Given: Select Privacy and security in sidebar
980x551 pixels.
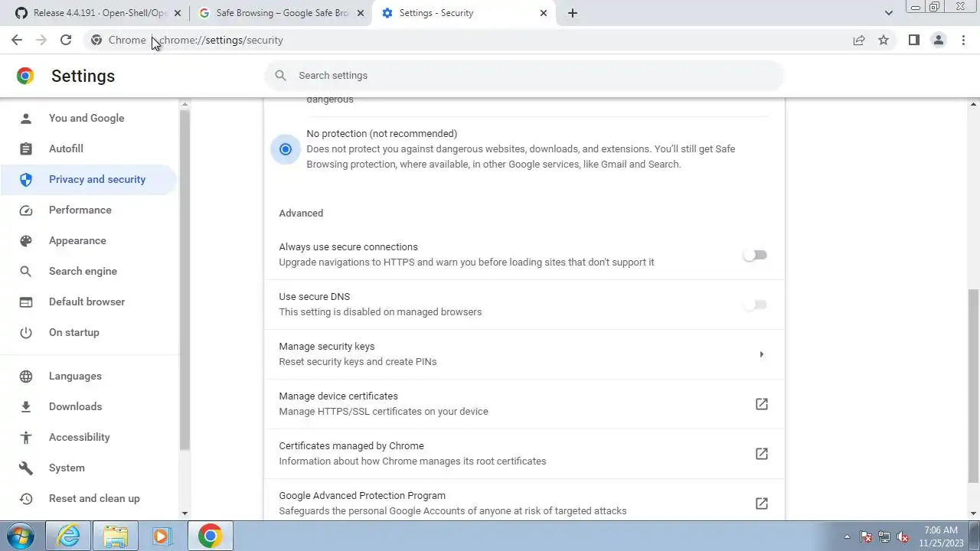Looking at the screenshot, I should (x=89, y=179).
